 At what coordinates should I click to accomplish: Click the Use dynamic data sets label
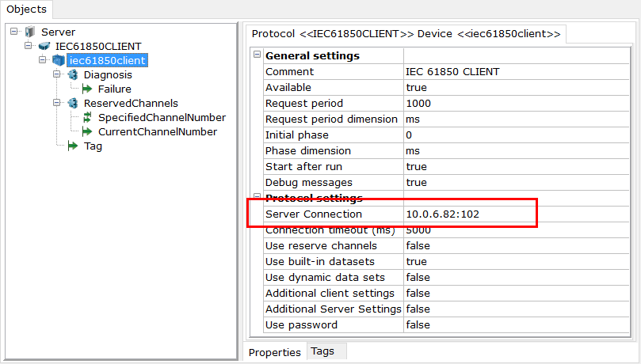[325, 278]
